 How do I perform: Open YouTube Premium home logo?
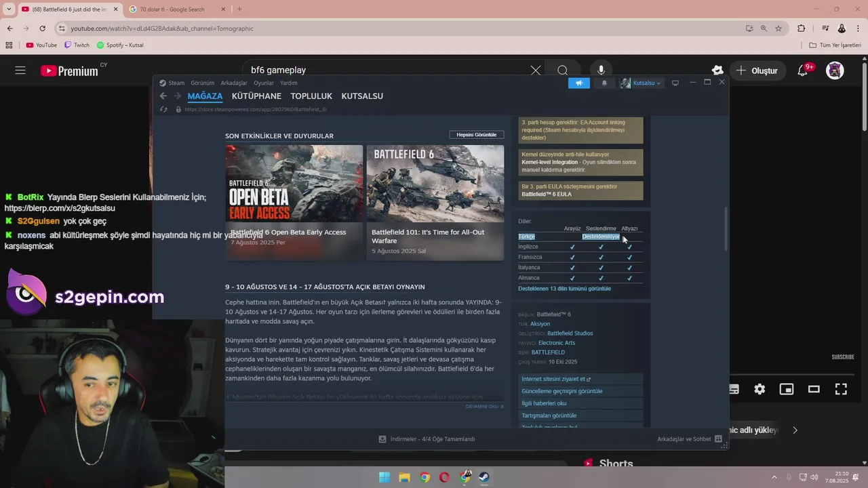[x=69, y=70]
